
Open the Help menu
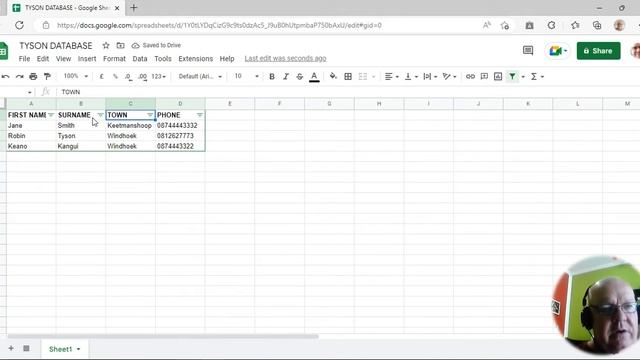pyautogui.click(x=227, y=59)
